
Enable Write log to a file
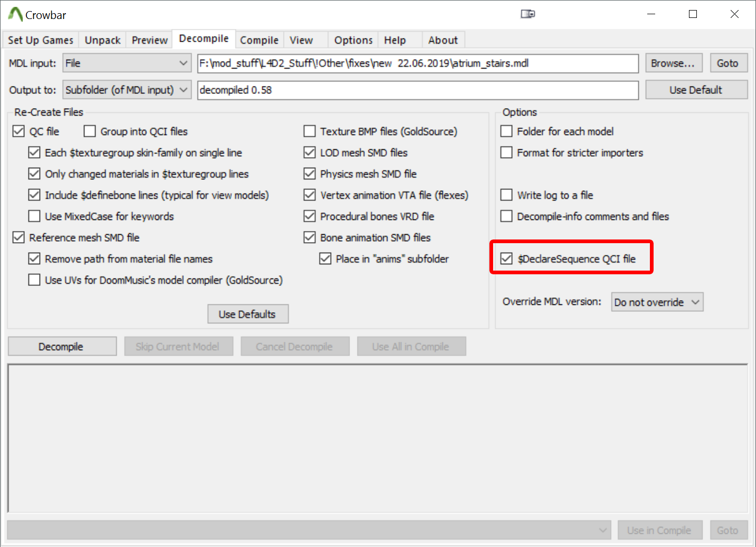[506, 195]
